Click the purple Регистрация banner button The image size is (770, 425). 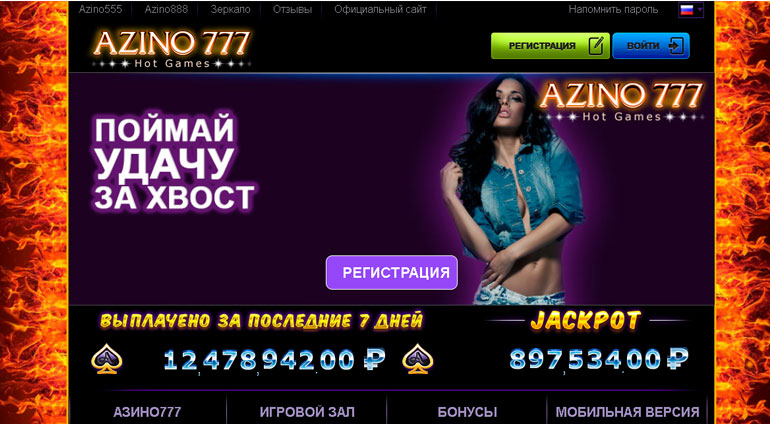(392, 272)
